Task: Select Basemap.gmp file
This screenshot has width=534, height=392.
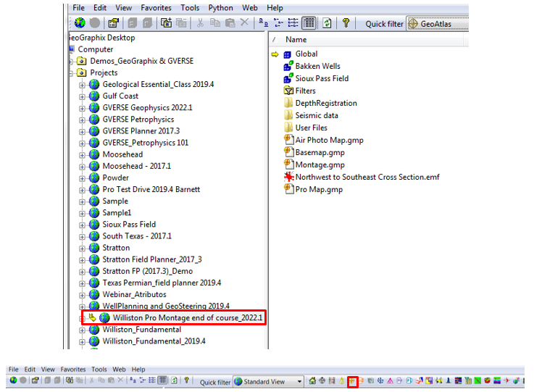Action: tap(320, 152)
